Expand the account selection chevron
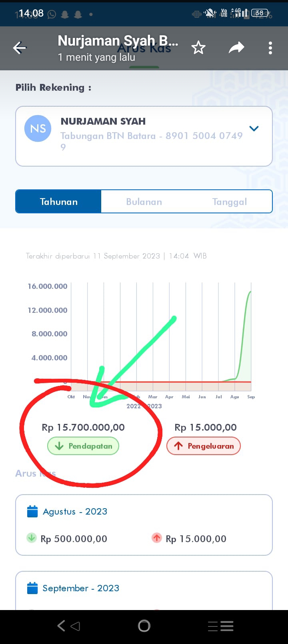 254,129
